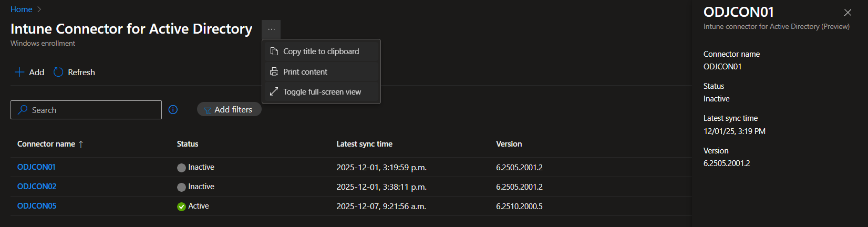
Task: Click the sort arrow beside Connector name
Action: [x=81, y=144]
